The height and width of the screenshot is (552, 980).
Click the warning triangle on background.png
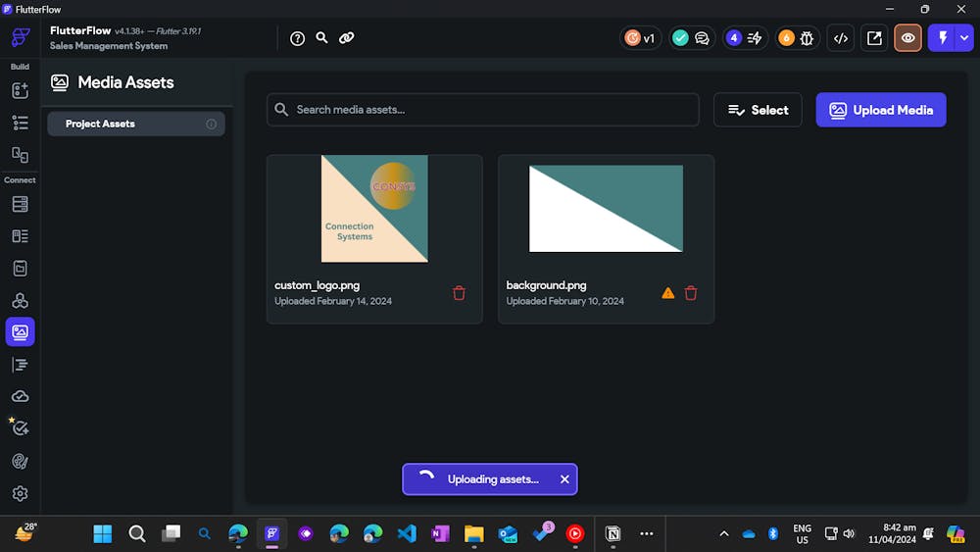668,292
